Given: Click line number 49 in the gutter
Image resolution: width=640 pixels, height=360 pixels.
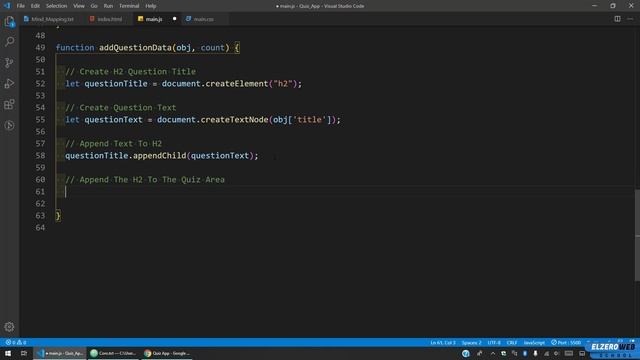Looking at the screenshot, I should click(40, 47).
